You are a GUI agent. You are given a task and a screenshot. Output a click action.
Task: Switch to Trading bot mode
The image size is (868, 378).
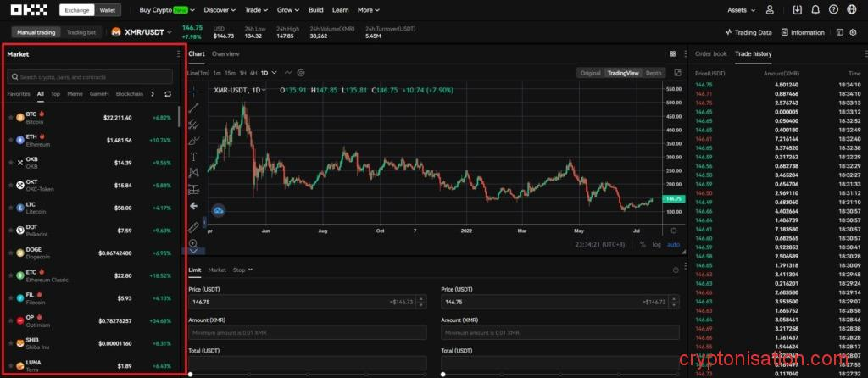(x=81, y=32)
